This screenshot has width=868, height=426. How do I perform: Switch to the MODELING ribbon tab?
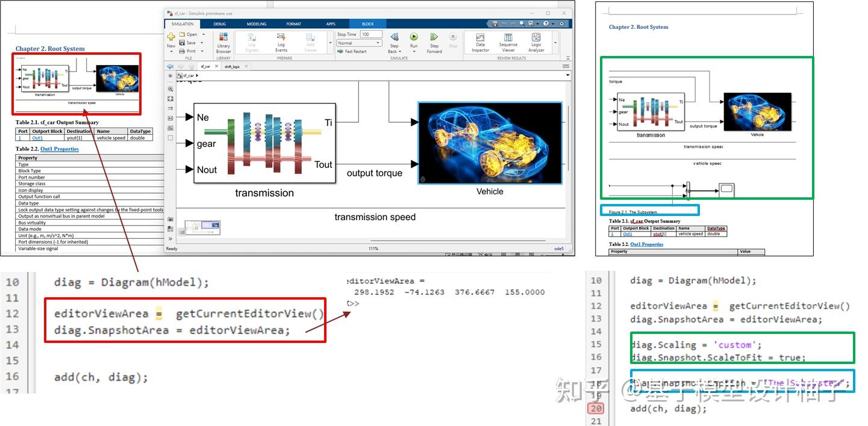(x=257, y=24)
